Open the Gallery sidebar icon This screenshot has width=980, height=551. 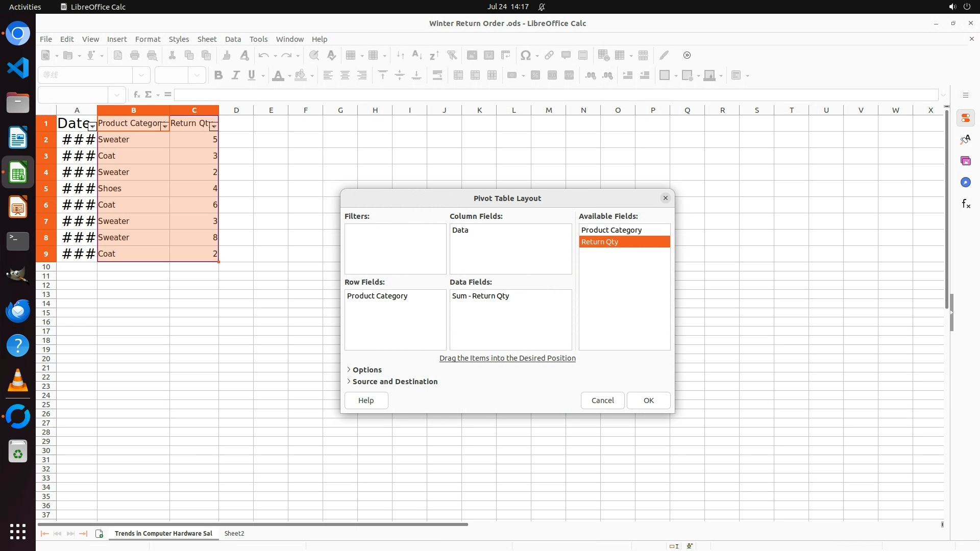965,161
